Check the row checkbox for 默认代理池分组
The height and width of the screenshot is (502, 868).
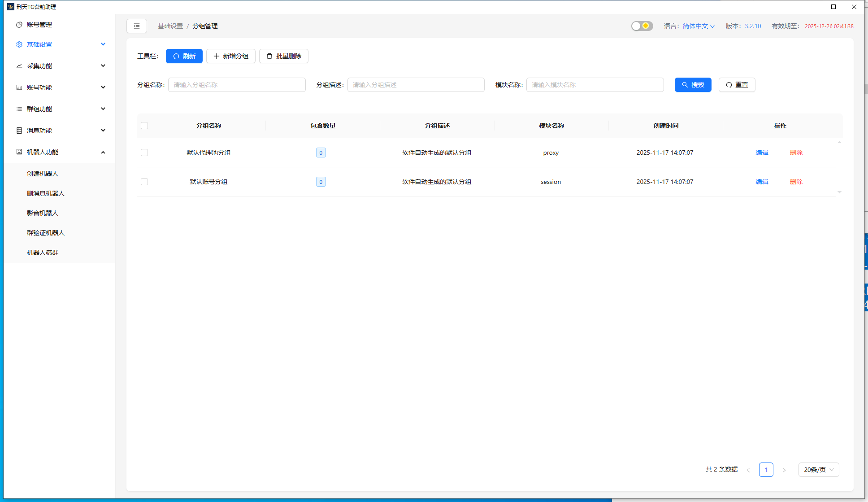(144, 153)
